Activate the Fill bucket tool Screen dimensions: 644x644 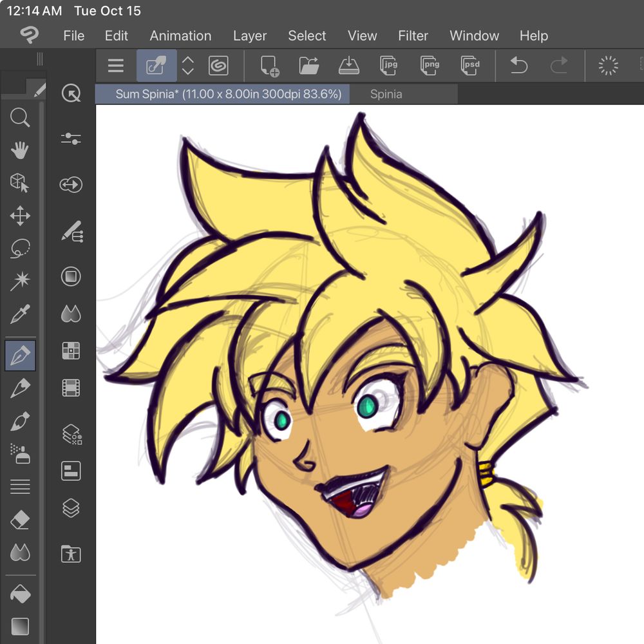[x=20, y=593]
